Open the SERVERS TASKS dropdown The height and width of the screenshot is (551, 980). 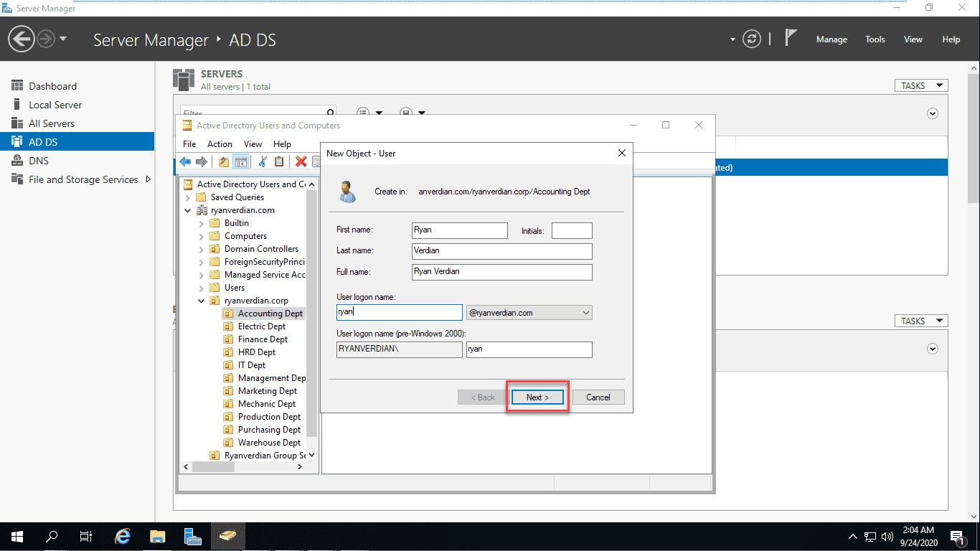click(921, 85)
